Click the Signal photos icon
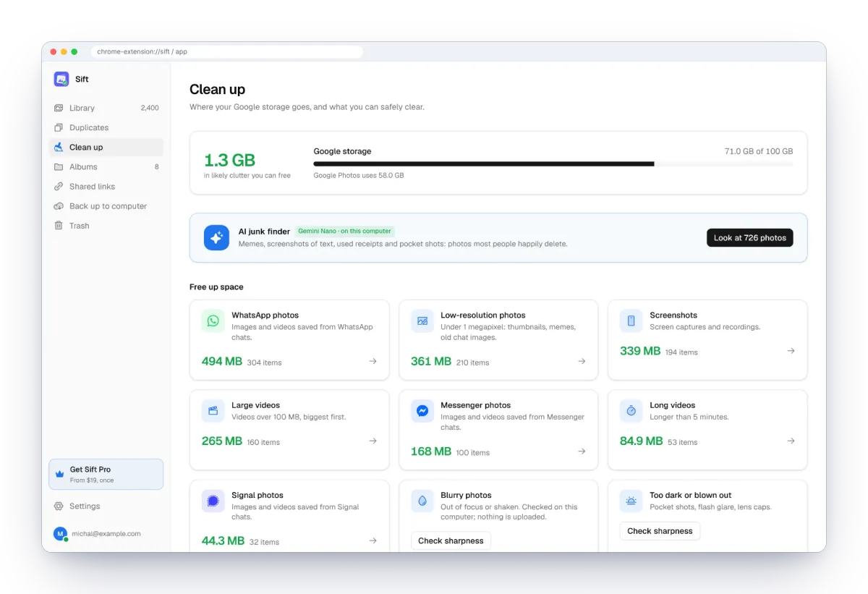This screenshot has height=594, width=868. 213,501
